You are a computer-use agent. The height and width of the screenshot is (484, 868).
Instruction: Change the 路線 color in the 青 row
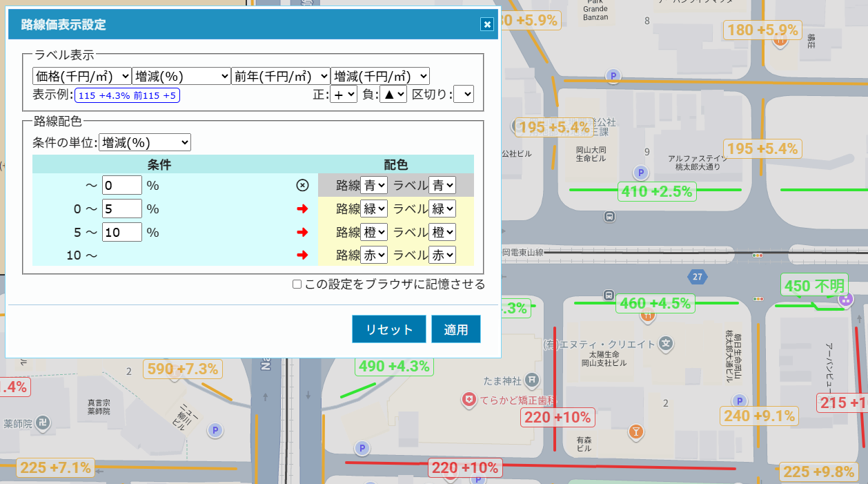[x=374, y=185]
